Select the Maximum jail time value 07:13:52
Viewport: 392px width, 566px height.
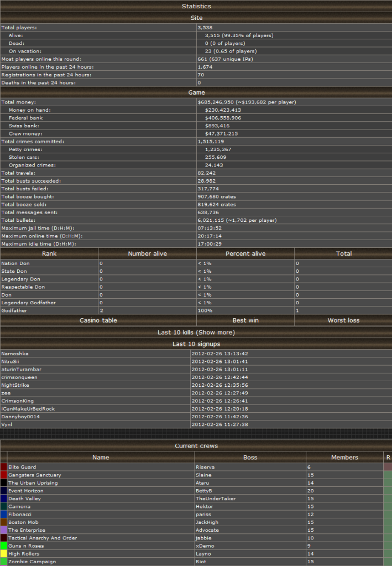pyautogui.click(x=210, y=228)
